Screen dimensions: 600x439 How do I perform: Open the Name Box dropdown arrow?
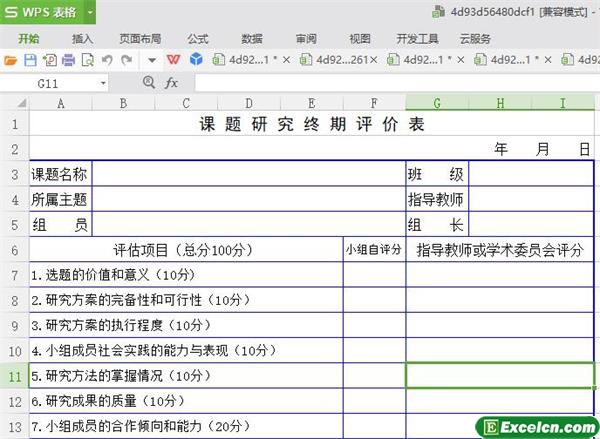pyautogui.click(x=103, y=83)
